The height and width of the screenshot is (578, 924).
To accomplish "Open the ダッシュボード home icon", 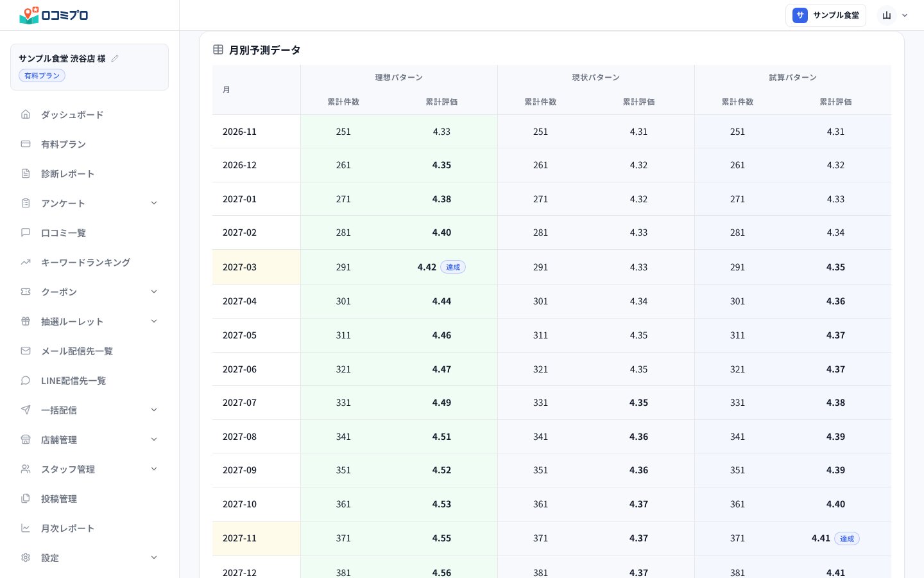I will (26, 114).
